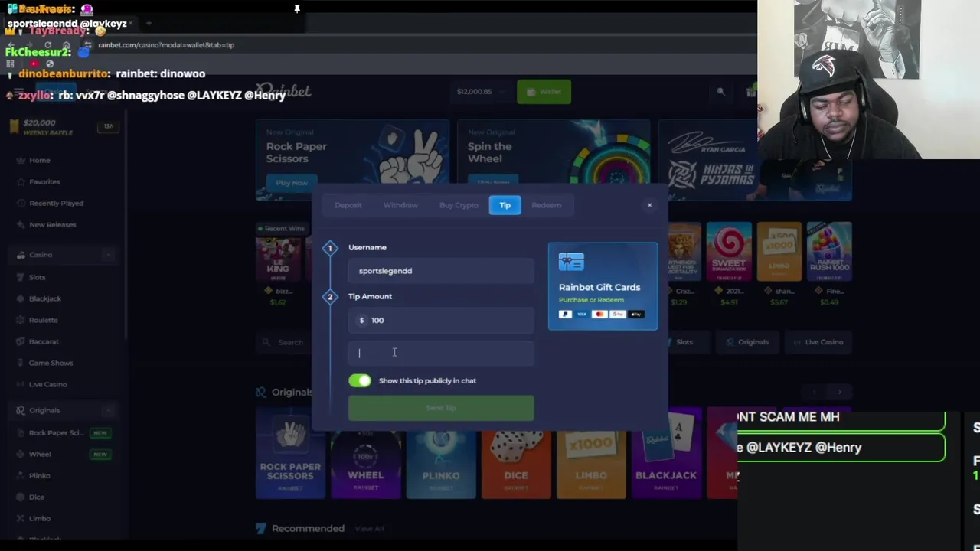
Task: Click the search icon in header
Action: coord(720,92)
